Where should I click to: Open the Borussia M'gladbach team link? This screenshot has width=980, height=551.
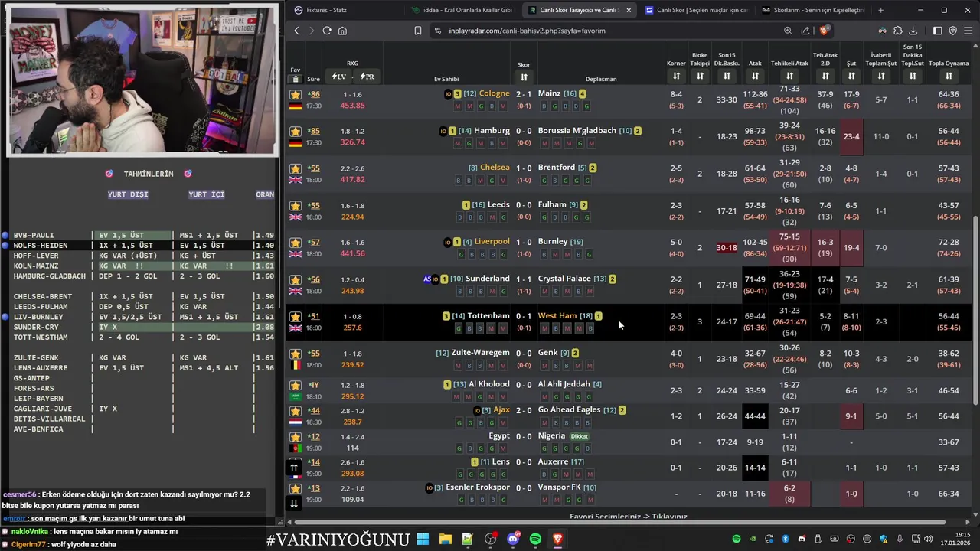point(577,130)
